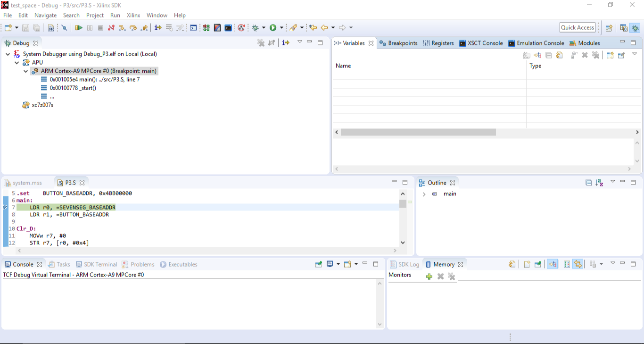The height and width of the screenshot is (344, 644).
Task: Open the Variables view menu triangle
Action: click(635, 54)
